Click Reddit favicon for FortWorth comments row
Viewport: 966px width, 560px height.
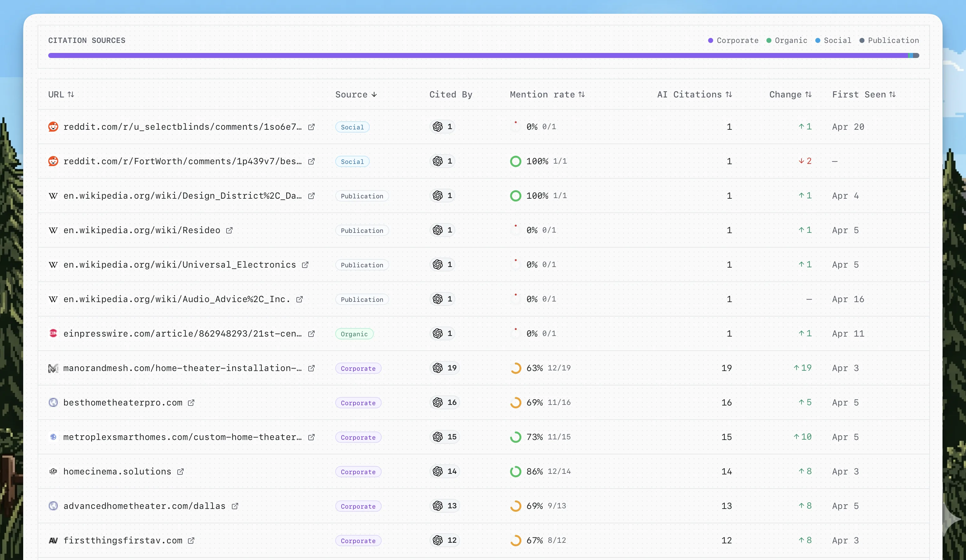pyautogui.click(x=53, y=161)
